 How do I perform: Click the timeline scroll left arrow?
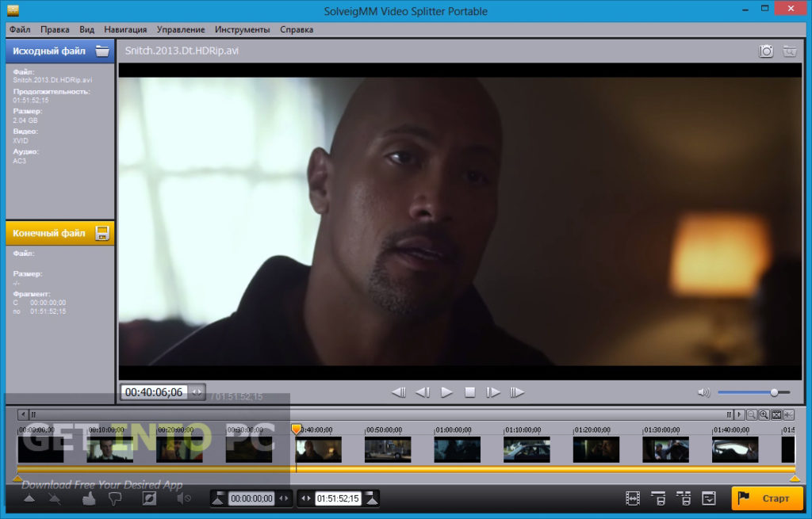click(23, 414)
